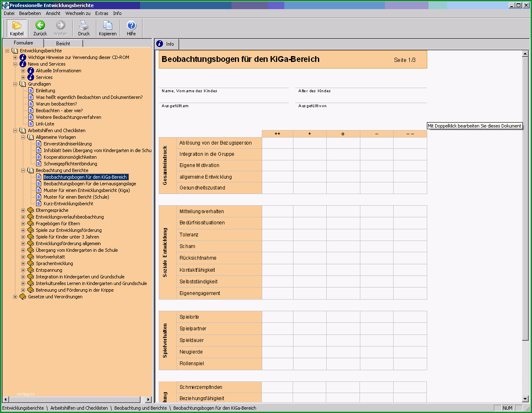Image resolution: width=532 pixels, height=413 pixels.
Task: Open the Datei menu
Action: pyautogui.click(x=9, y=13)
